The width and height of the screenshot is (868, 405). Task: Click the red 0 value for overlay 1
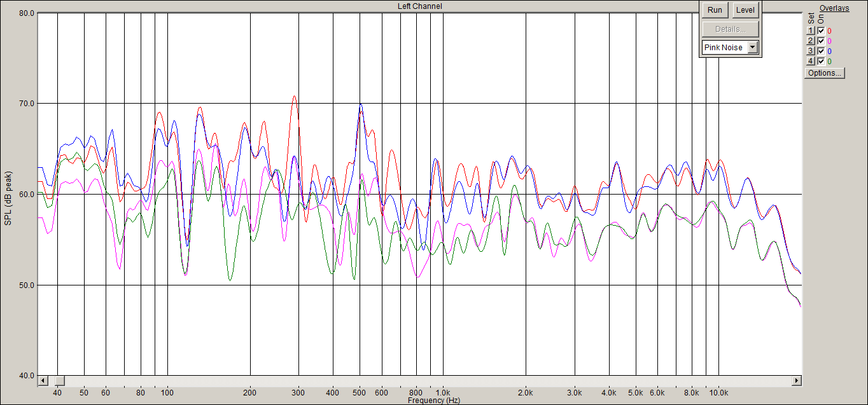click(829, 31)
